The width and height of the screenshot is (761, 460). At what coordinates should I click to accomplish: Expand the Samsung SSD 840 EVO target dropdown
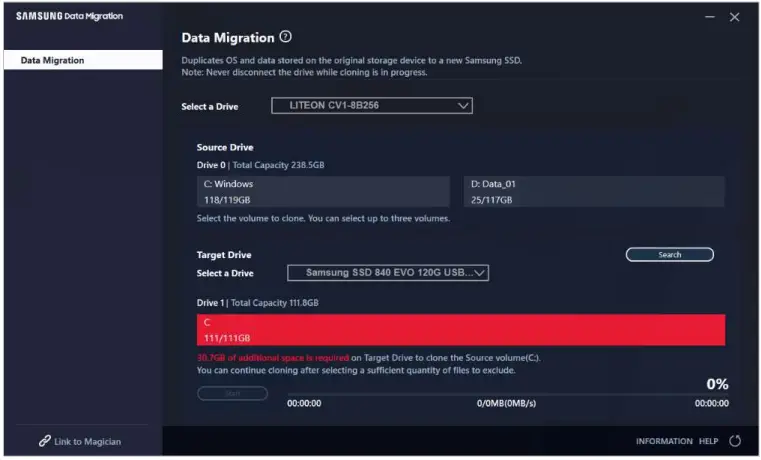pos(388,273)
